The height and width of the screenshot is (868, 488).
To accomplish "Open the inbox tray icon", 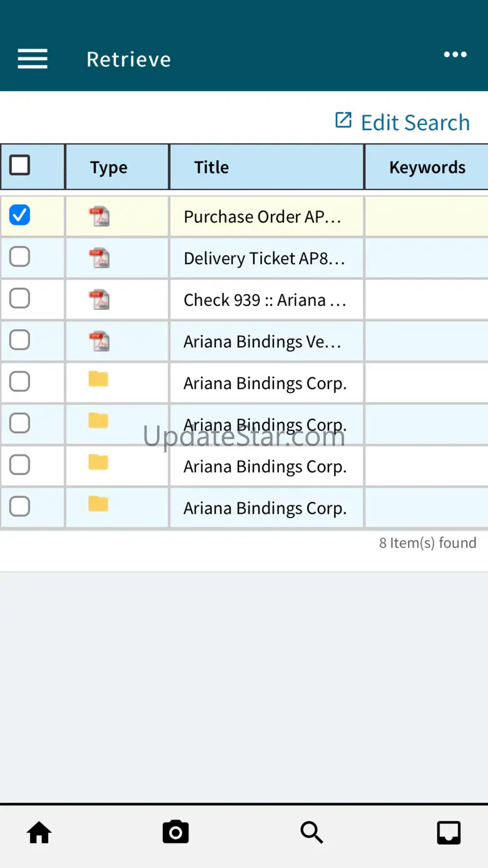I will coord(449,833).
